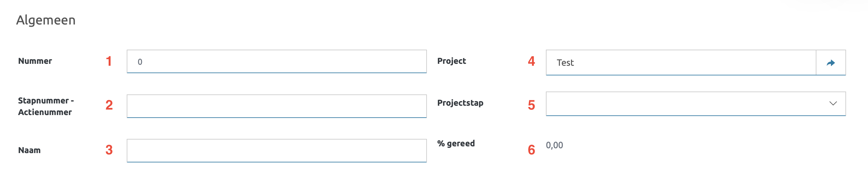
Task: Click into the Nummer input field
Action: (x=276, y=62)
